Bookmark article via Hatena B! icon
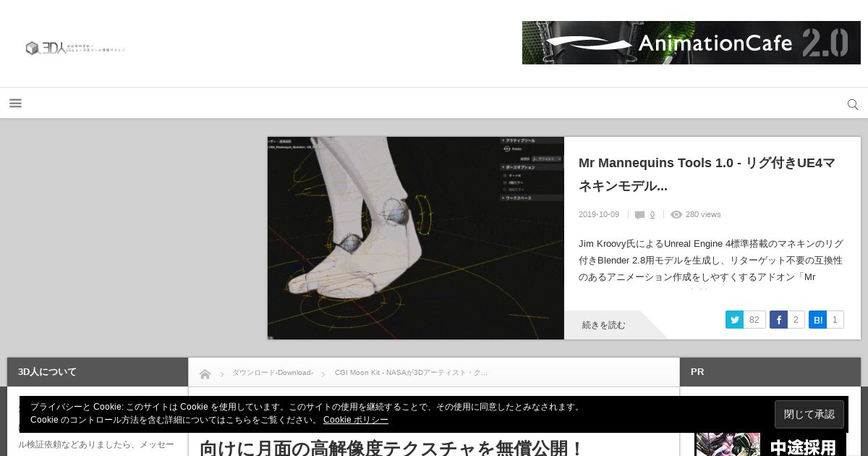 (817, 320)
